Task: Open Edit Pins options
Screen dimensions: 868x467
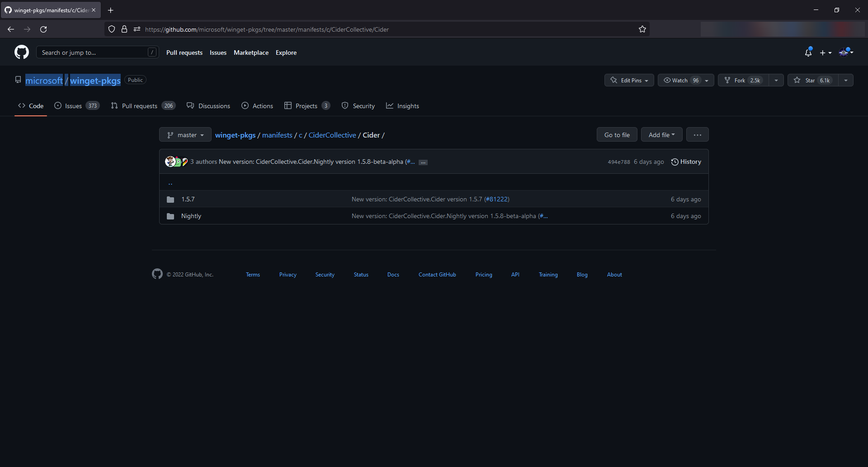Action: coord(629,80)
